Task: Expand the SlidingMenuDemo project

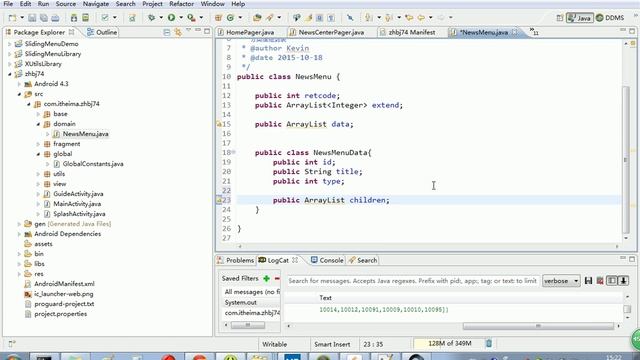Action: coord(9,44)
